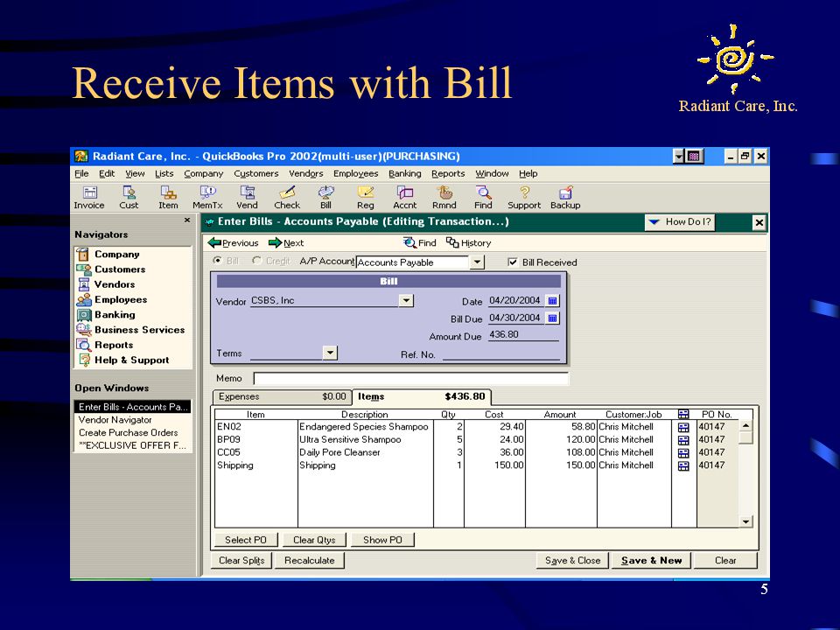Image resolution: width=840 pixels, height=630 pixels.
Task: Open the Banking menu
Action: (x=404, y=173)
